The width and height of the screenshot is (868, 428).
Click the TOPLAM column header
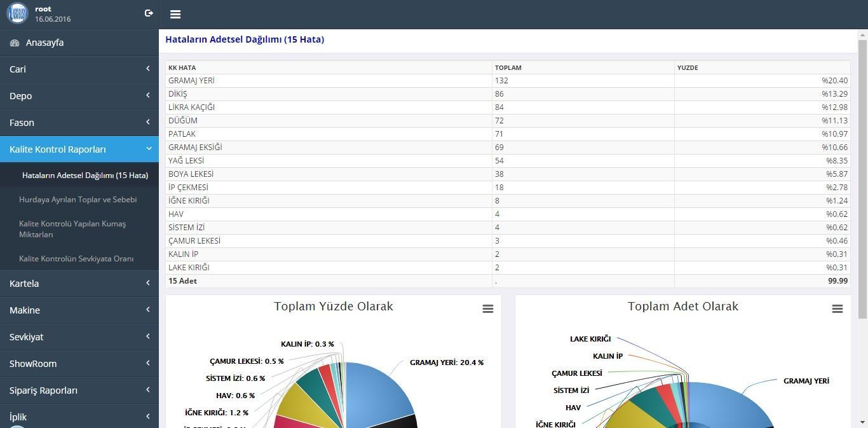click(508, 67)
